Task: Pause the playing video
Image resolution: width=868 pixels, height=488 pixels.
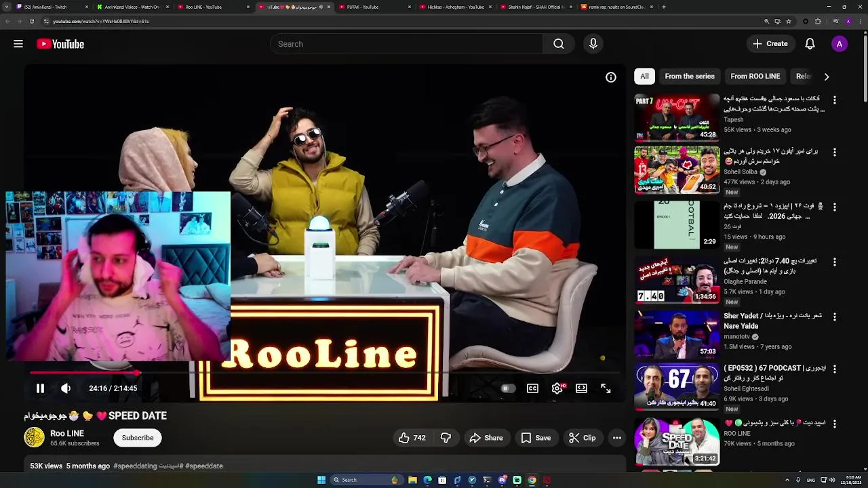Action: 40,388
